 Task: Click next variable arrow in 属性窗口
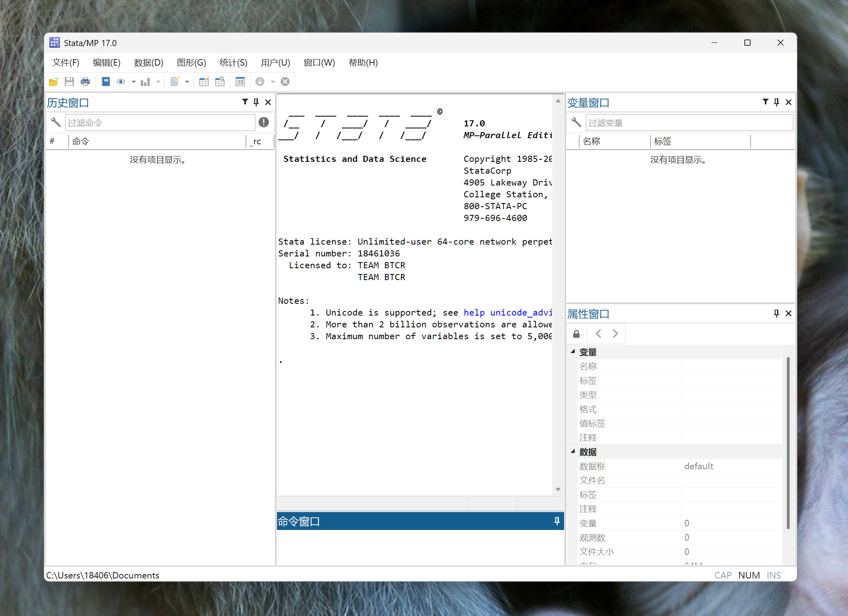[616, 334]
